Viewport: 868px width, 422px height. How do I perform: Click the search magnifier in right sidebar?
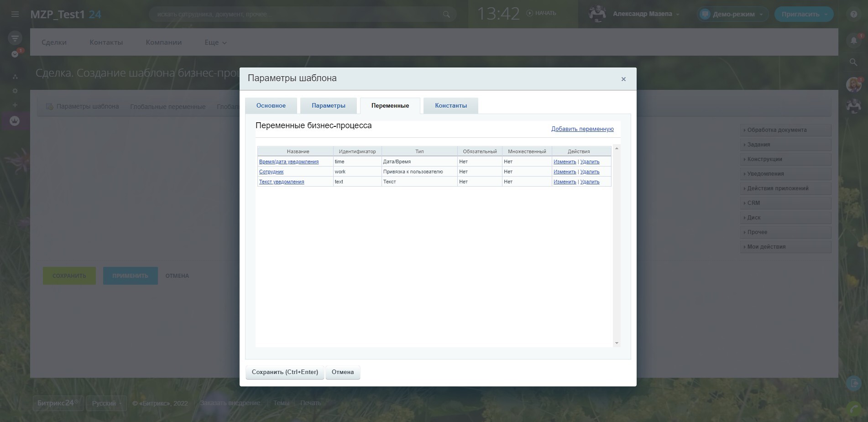pos(853,62)
